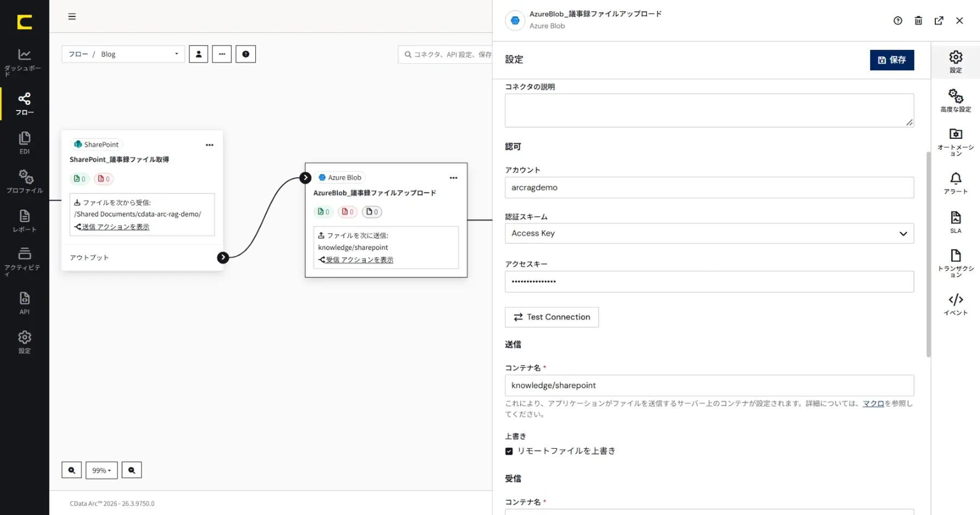Delete connector using the trash icon
980x515 pixels.
[x=919, y=21]
